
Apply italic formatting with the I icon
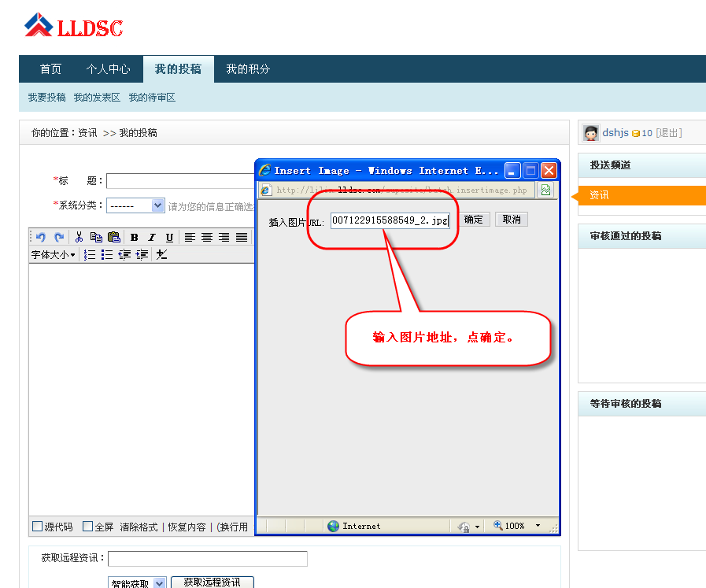point(150,237)
